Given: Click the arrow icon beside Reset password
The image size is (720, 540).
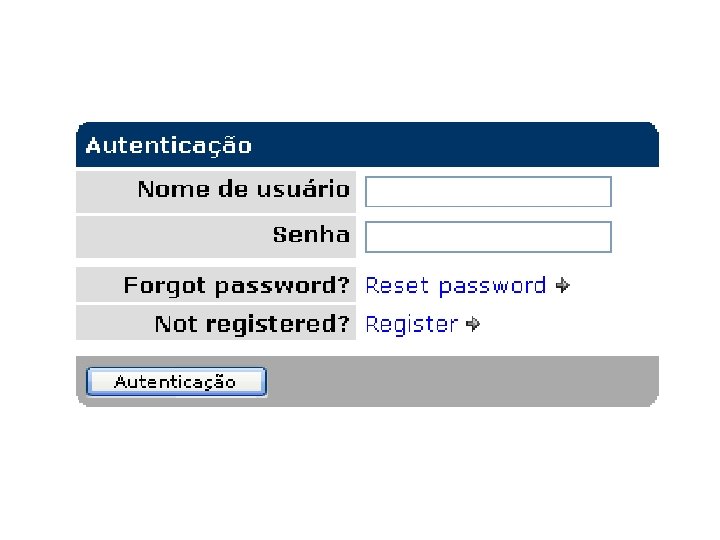Looking at the screenshot, I should tap(563, 286).
